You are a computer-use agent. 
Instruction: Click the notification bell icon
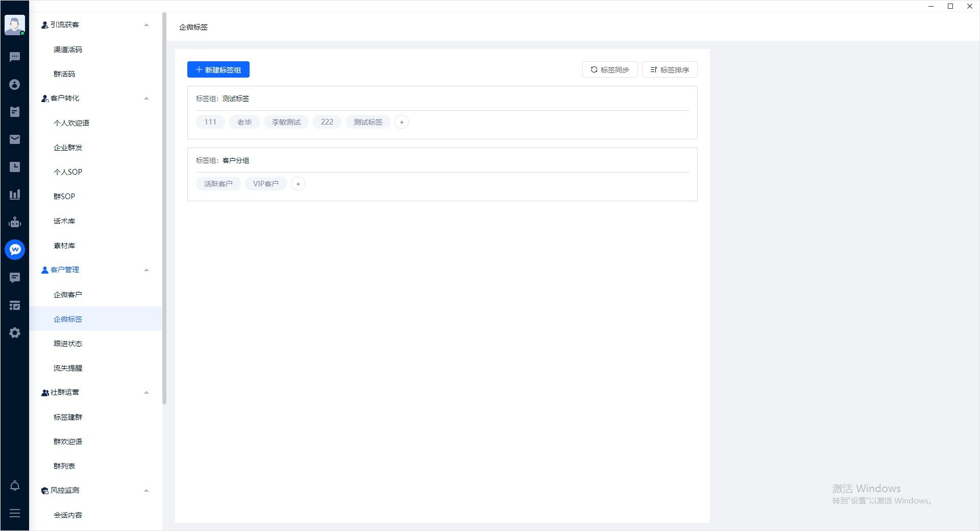point(15,486)
